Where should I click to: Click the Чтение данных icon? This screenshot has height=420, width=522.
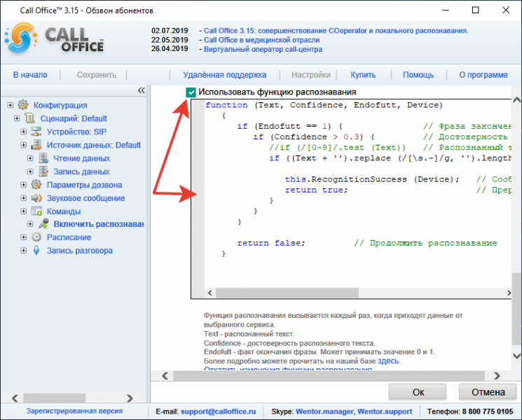click(43, 158)
